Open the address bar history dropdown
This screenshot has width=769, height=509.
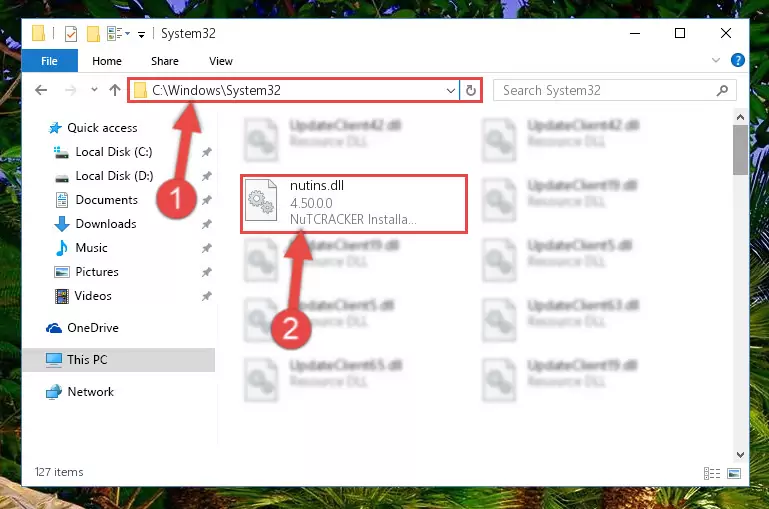point(450,91)
